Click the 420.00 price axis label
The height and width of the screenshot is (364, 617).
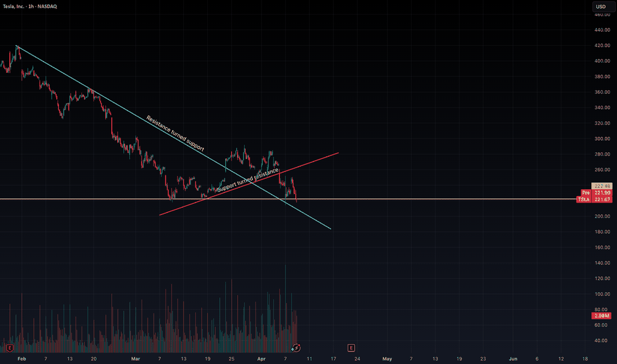point(602,46)
